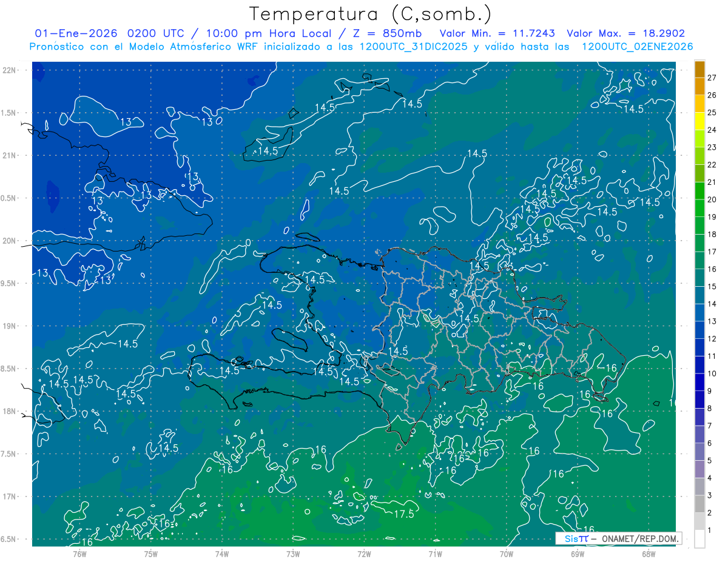The width and height of the screenshot is (728, 562).
Task: Pick the bright yellow band of the color legend
Action: tap(699, 121)
